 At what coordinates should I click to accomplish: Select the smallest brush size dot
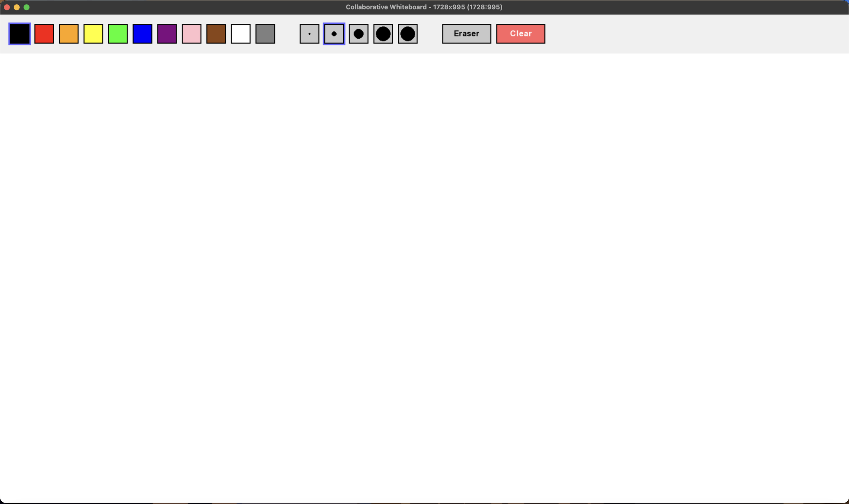pos(309,34)
